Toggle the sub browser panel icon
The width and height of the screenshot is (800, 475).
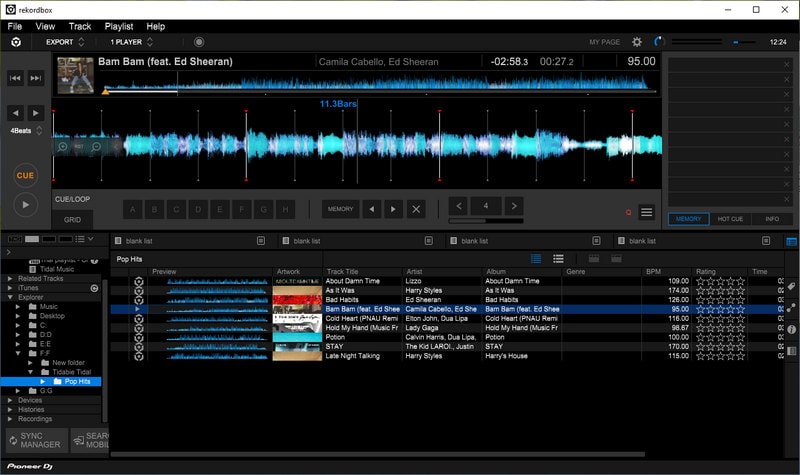coord(791,351)
